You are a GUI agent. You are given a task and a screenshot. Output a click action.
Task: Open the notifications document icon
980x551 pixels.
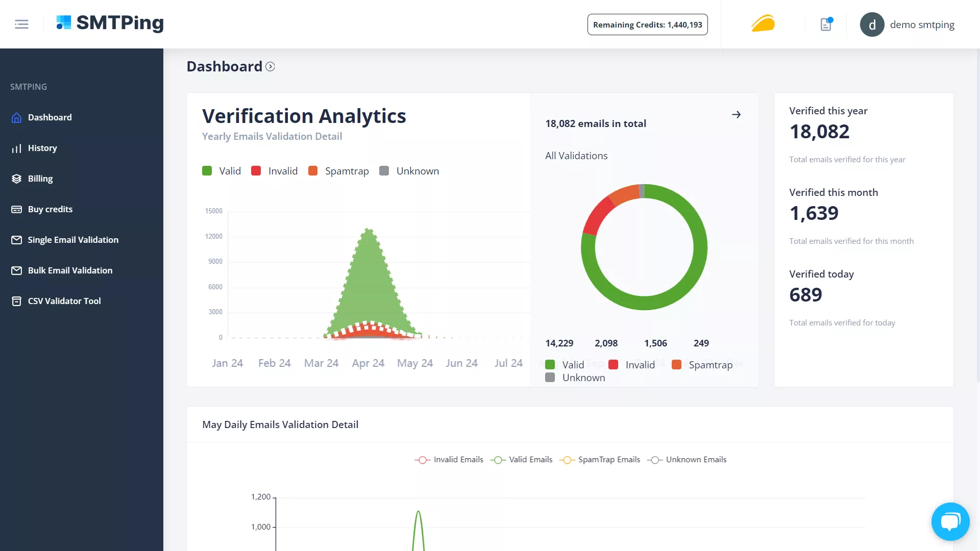pyautogui.click(x=826, y=24)
